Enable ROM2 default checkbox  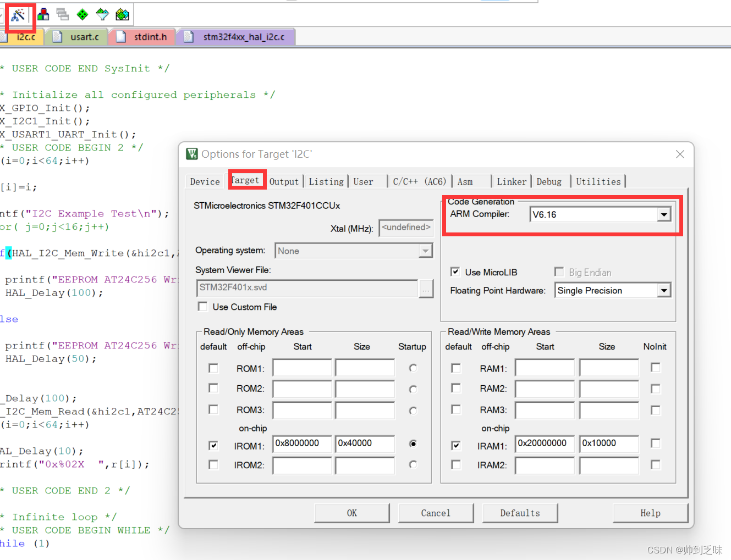click(x=213, y=388)
